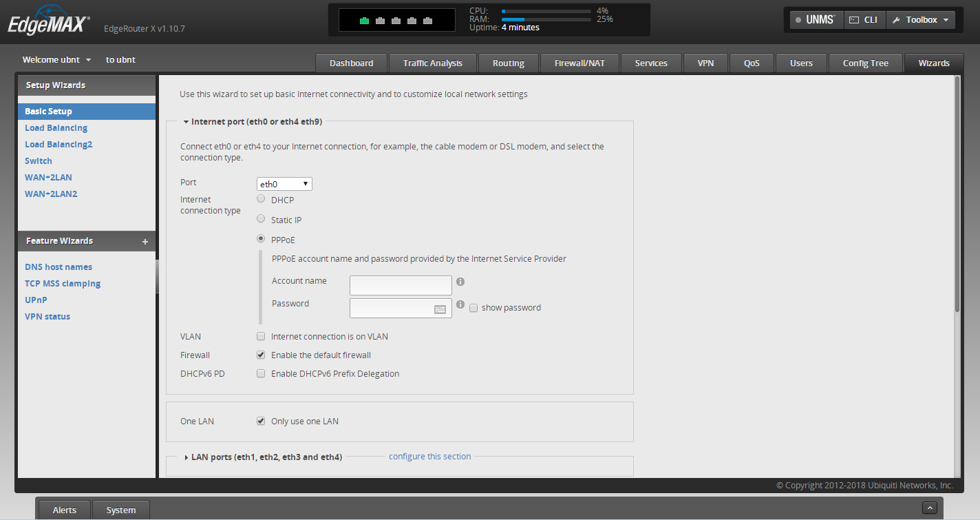
Task: Open DNS host names feature wizard
Action: 58,267
